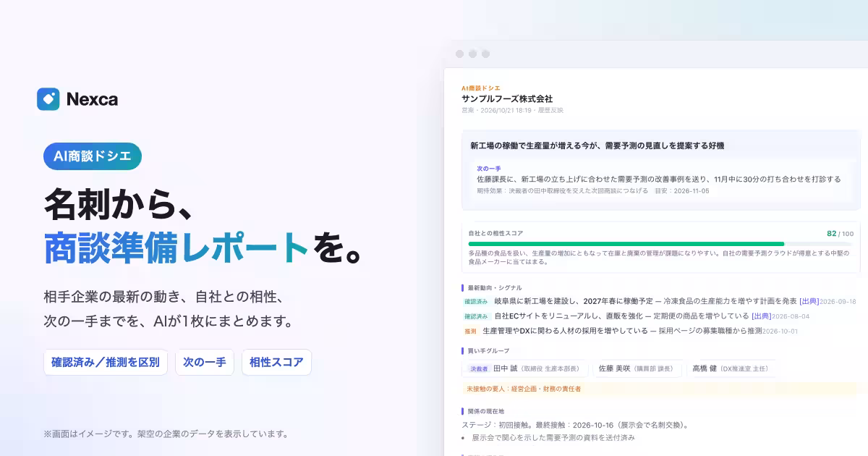Click the green compatibility score progress bar
The image size is (868, 456).
click(660, 244)
